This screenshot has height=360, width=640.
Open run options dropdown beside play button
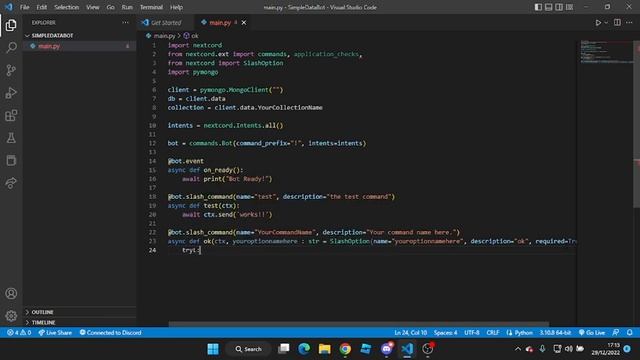point(606,23)
